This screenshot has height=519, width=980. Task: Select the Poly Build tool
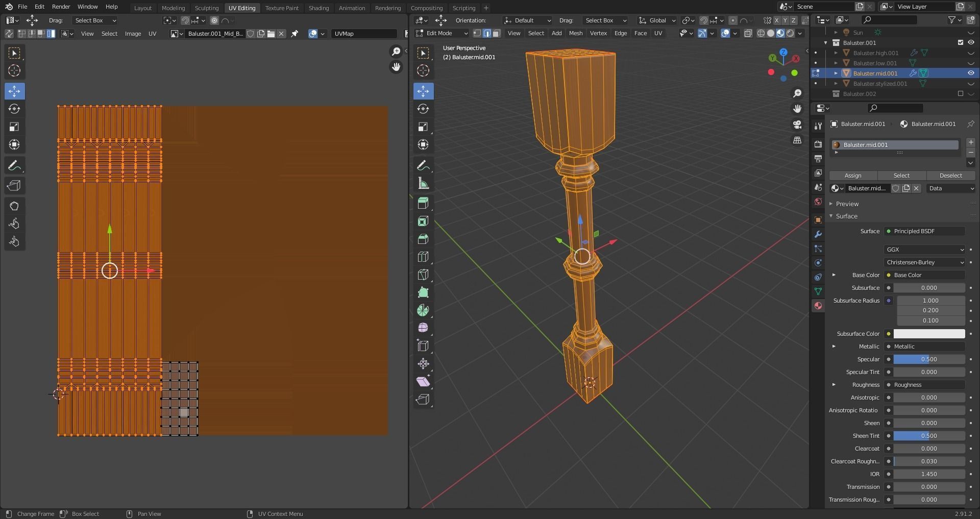coord(423,292)
